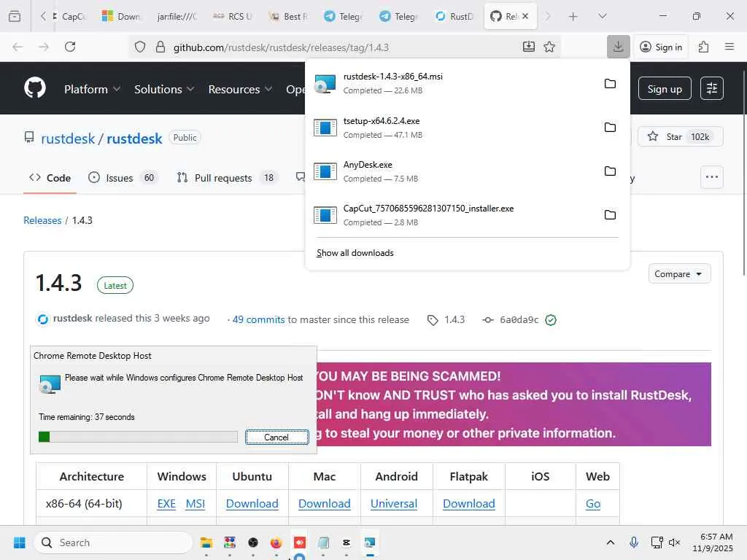747x560 pixels.
Task: Cancel the Chrome Remote Desktop Host installer
Action: coord(276,437)
